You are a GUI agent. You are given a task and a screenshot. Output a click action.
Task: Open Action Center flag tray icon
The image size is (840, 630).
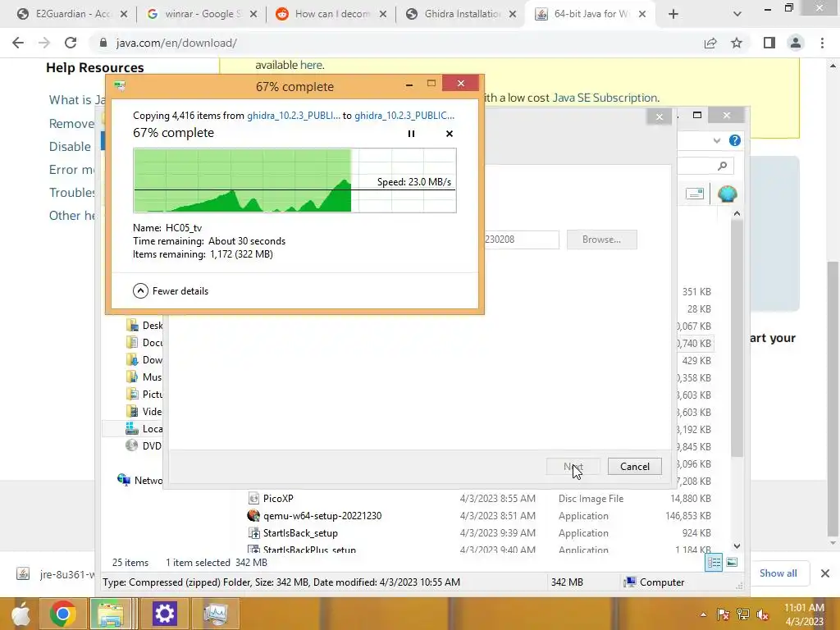[723, 614]
